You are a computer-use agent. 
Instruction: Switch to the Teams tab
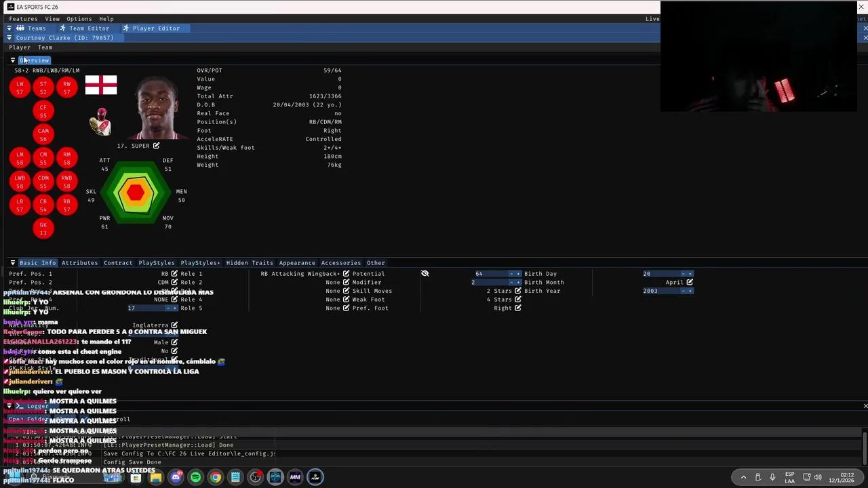pyautogui.click(x=31, y=28)
